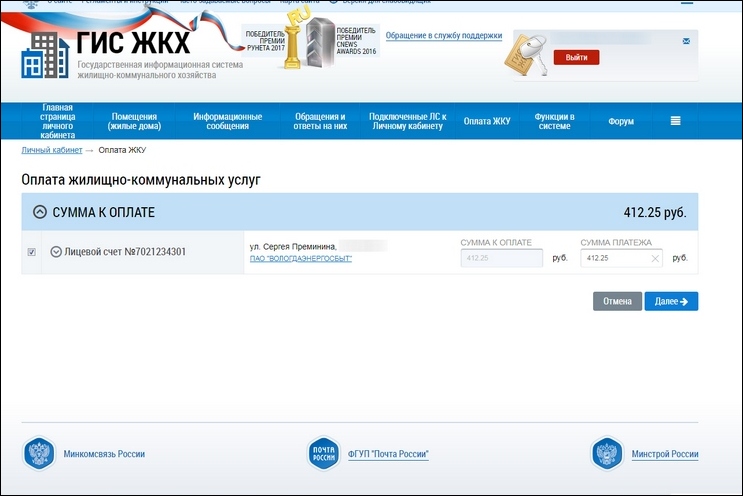Screen dimensions: 743x496
Task: Click the Сумма платежа input field
Action: (615, 258)
